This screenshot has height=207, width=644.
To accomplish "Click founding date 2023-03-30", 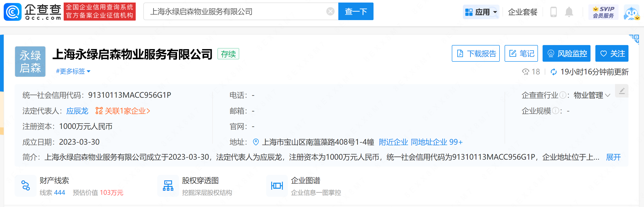I will (x=79, y=142).
